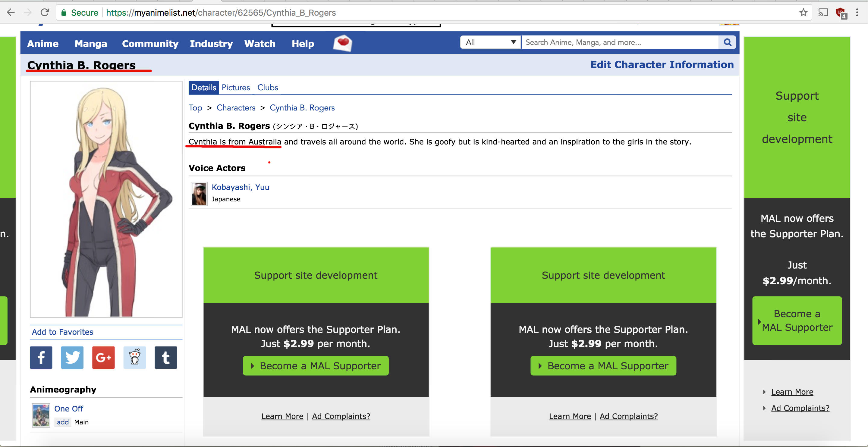Switch to the Pictures tab

click(x=235, y=87)
